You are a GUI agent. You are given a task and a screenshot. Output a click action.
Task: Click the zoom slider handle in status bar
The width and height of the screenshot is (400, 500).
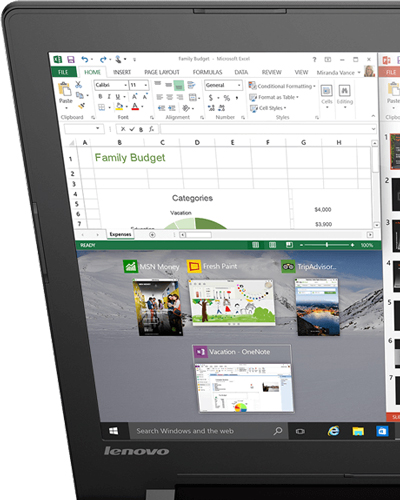click(x=327, y=245)
